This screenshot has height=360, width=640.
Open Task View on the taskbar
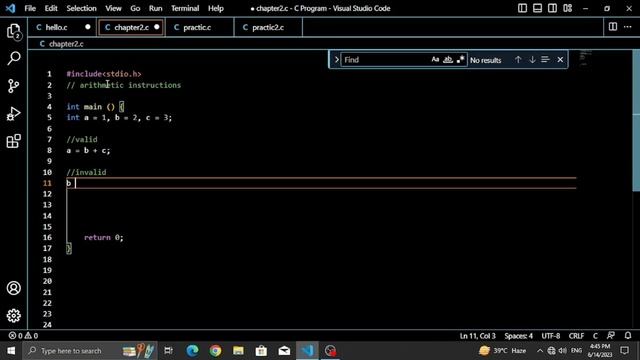click(168, 351)
